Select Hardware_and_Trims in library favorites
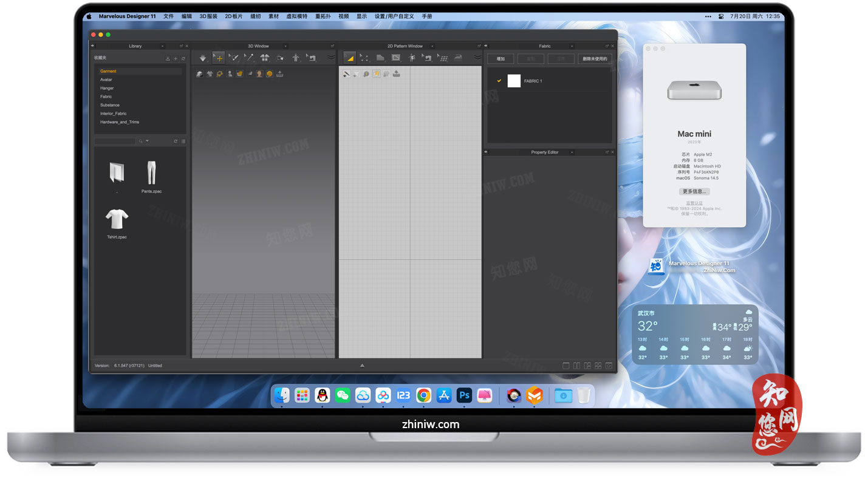This screenshot has width=868, height=484. point(120,122)
